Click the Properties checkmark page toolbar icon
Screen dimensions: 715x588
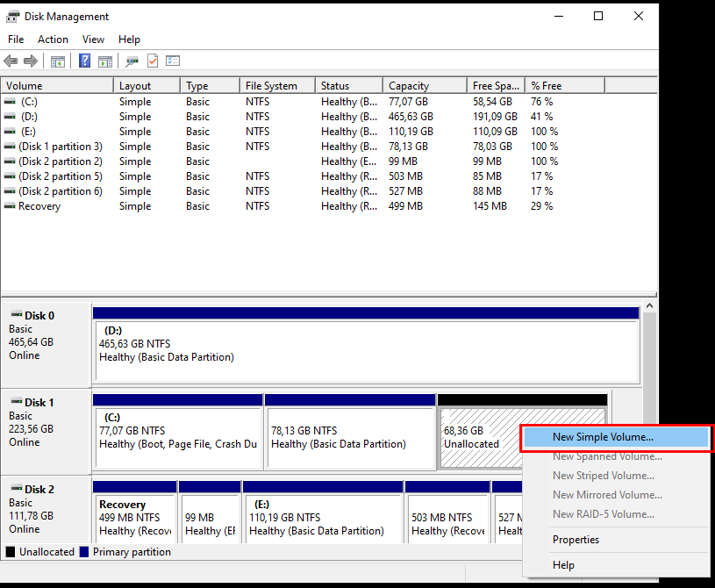[x=153, y=61]
